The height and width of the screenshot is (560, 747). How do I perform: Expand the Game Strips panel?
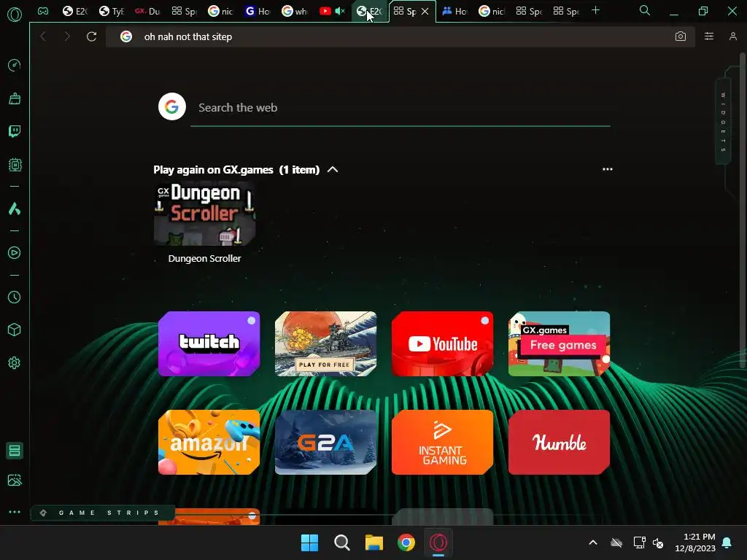pyautogui.click(x=102, y=513)
